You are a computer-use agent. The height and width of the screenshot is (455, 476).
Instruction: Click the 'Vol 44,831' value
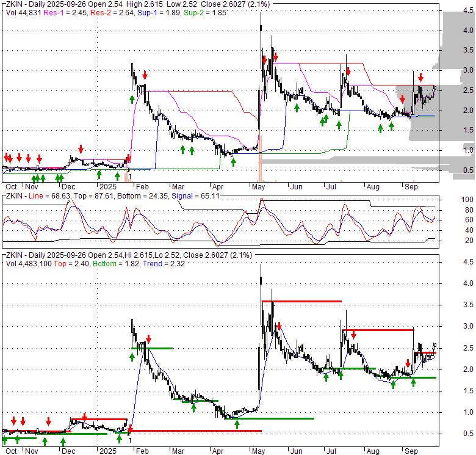click(23, 13)
